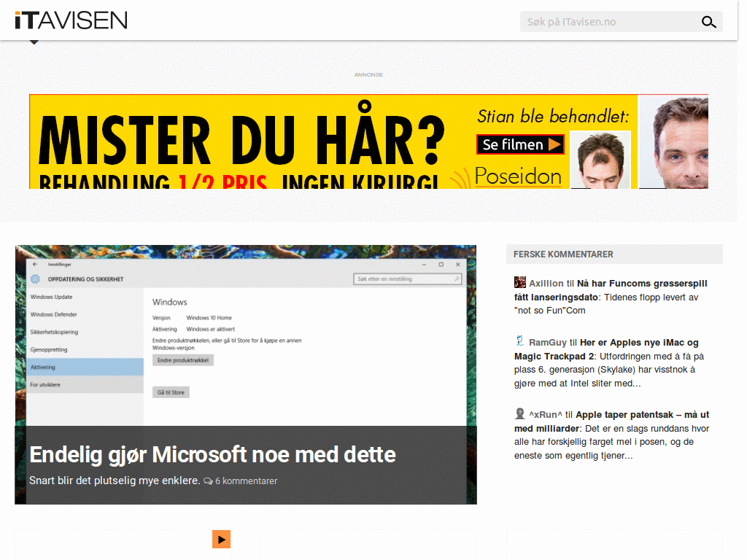The image size is (747, 560).
Task: Click the ITavisen logo
Action: (71, 20)
